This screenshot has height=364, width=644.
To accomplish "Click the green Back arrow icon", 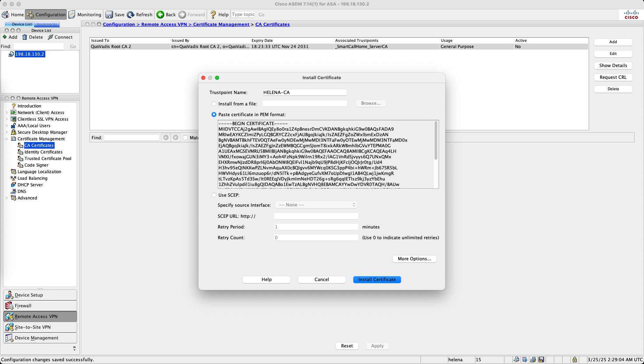I will pyautogui.click(x=160, y=15).
